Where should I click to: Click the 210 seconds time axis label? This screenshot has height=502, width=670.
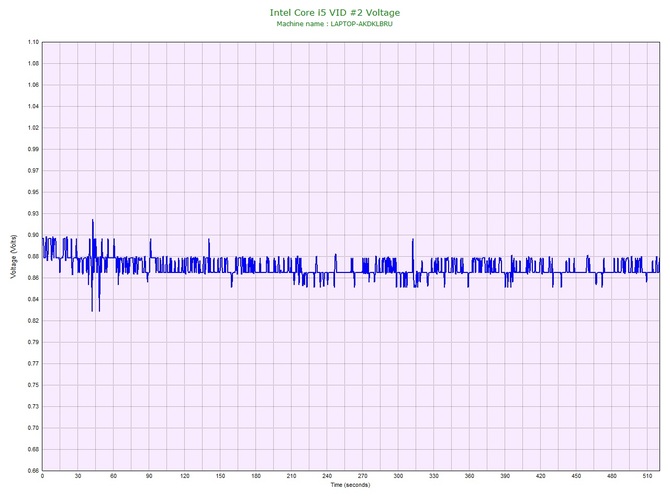(x=291, y=476)
